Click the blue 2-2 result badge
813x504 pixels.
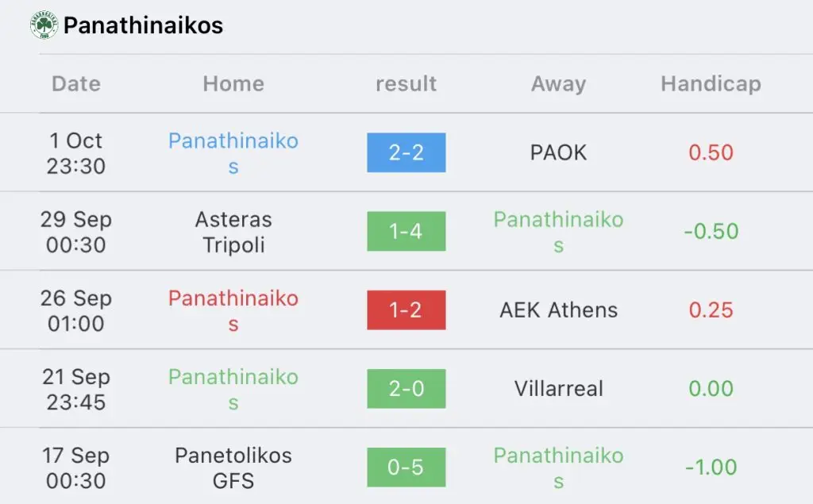(x=406, y=152)
